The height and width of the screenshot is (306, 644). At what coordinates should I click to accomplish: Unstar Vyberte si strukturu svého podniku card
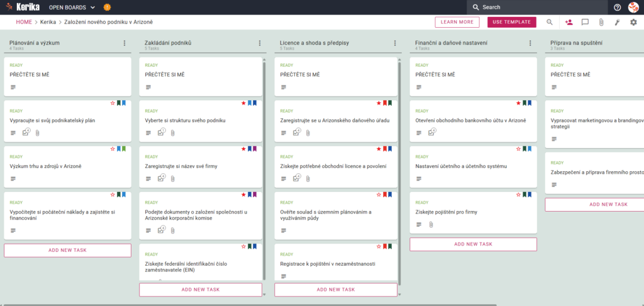coord(243,103)
